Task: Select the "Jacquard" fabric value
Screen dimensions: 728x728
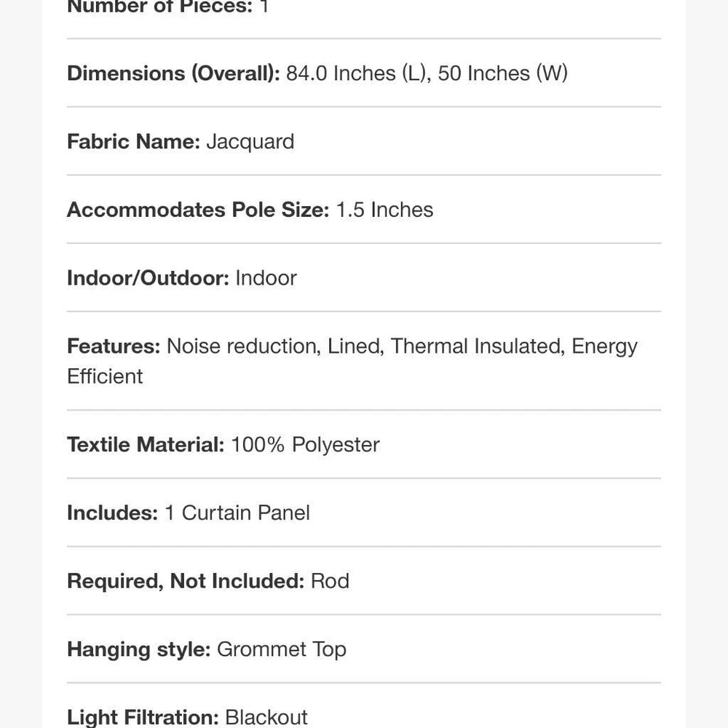Action: 250,141
